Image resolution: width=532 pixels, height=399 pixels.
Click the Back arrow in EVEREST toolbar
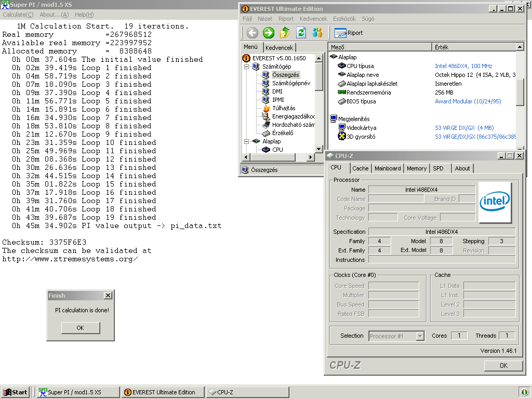click(x=252, y=33)
